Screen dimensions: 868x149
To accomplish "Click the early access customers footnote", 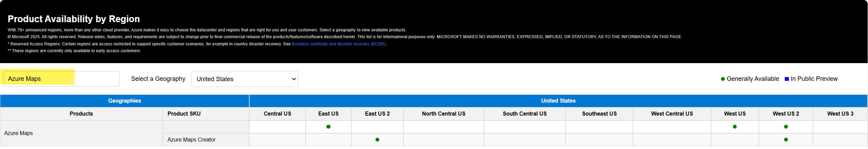I will (x=74, y=51).
